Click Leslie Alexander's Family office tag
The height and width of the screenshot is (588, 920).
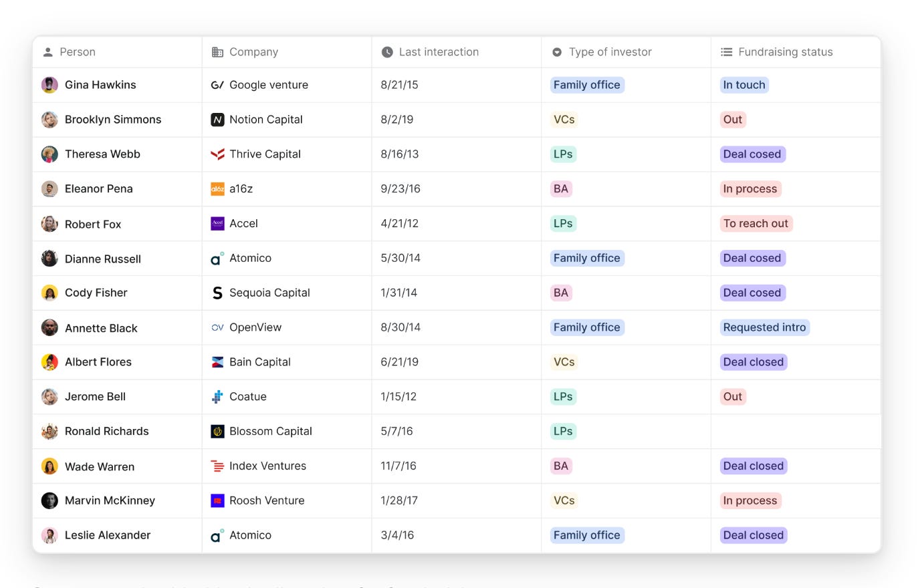click(587, 535)
